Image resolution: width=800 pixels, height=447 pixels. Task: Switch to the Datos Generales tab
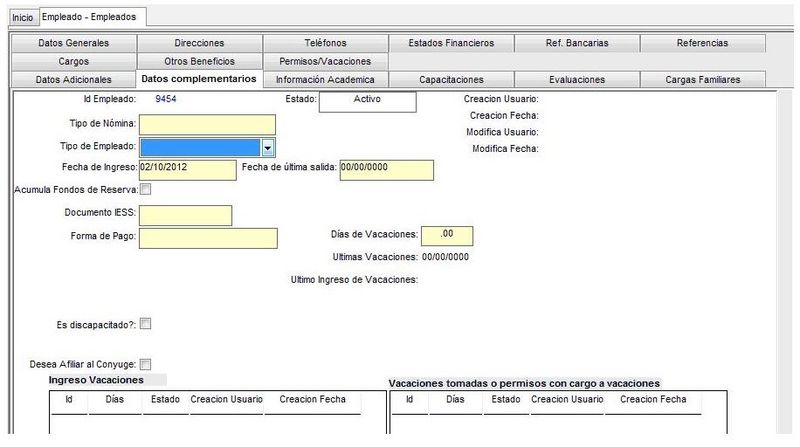point(73,43)
